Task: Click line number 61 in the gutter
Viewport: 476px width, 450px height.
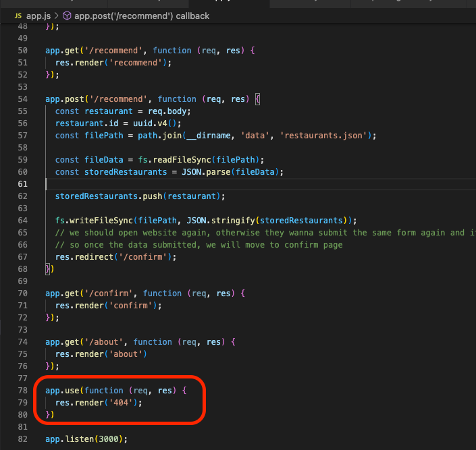Action: click(x=22, y=184)
